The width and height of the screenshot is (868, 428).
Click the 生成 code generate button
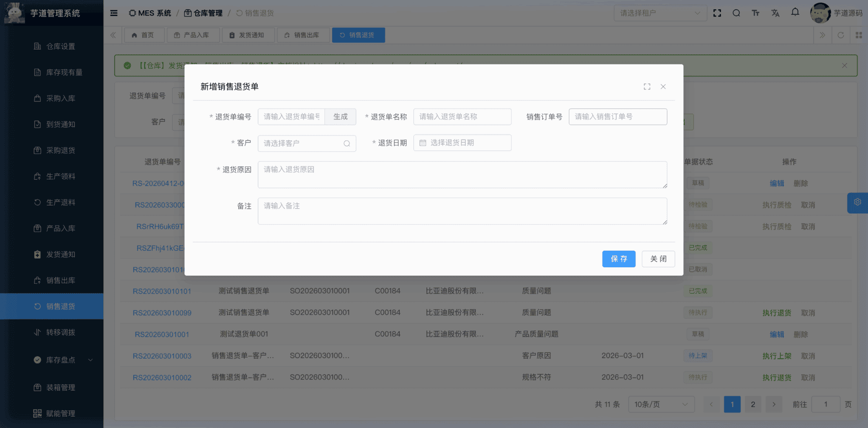340,117
